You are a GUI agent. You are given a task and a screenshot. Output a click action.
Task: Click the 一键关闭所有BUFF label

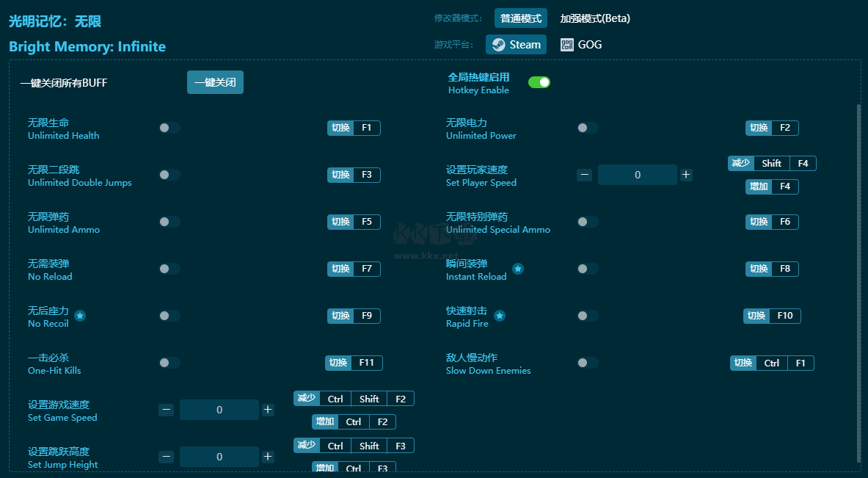click(x=64, y=83)
